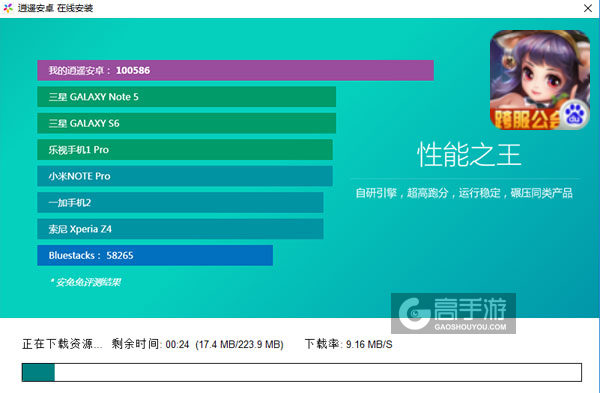This screenshot has height=393, width=600.
Task: Click the download progress bar
Action: (302, 372)
